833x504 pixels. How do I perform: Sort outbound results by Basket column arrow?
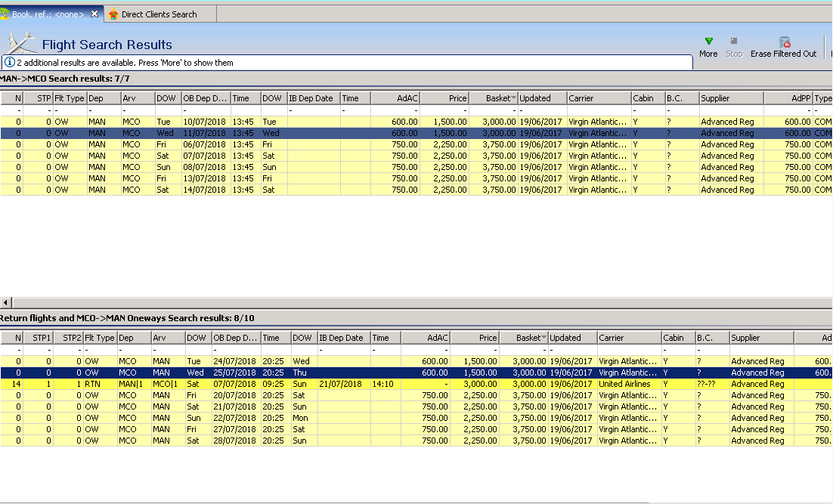pos(514,98)
